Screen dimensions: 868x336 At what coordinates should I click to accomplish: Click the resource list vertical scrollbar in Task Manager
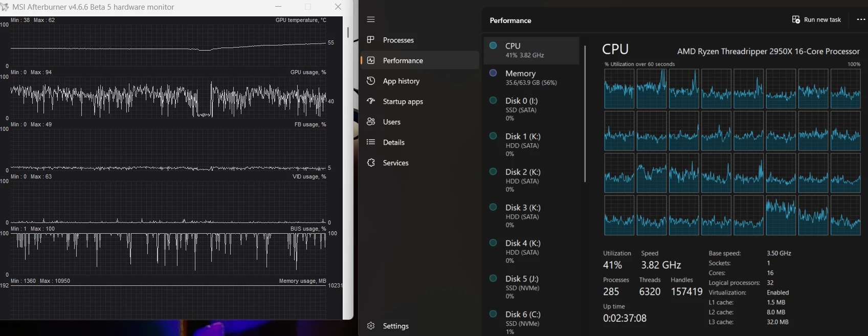(585, 114)
